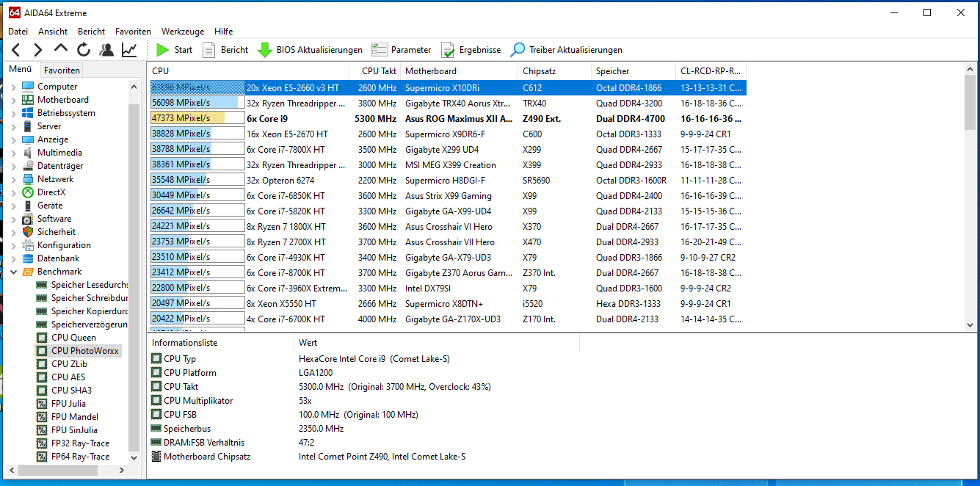Select the FP32 Ray-Trace benchmark
The image size is (980, 486).
pos(80,443)
